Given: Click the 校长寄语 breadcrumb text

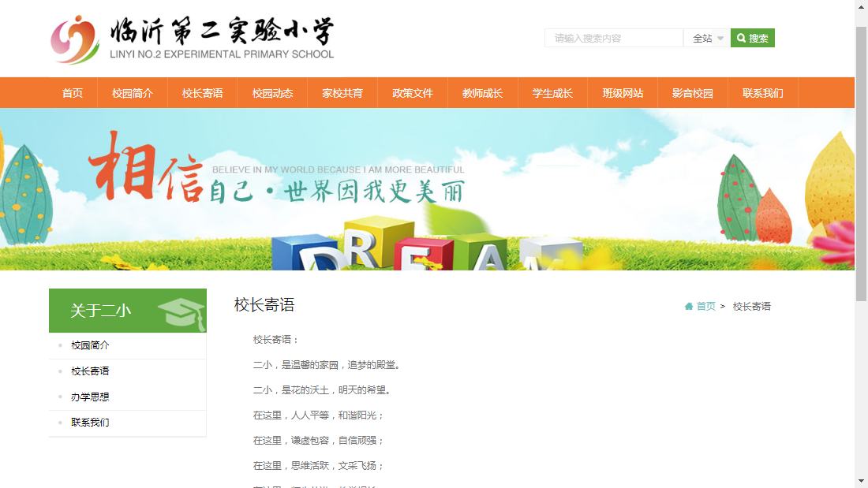Looking at the screenshot, I should (751, 306).
